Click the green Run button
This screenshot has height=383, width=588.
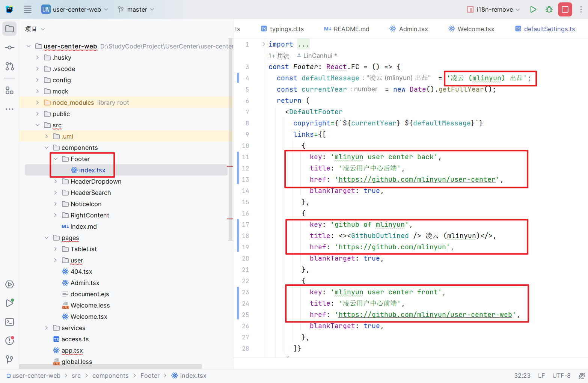533,9
